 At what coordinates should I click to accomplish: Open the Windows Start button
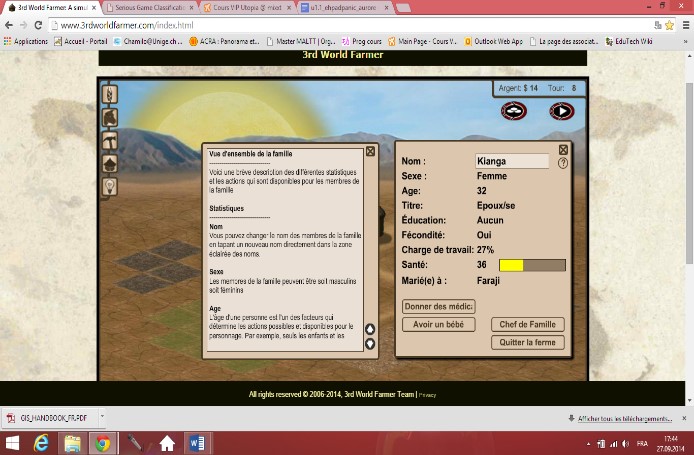13,443
